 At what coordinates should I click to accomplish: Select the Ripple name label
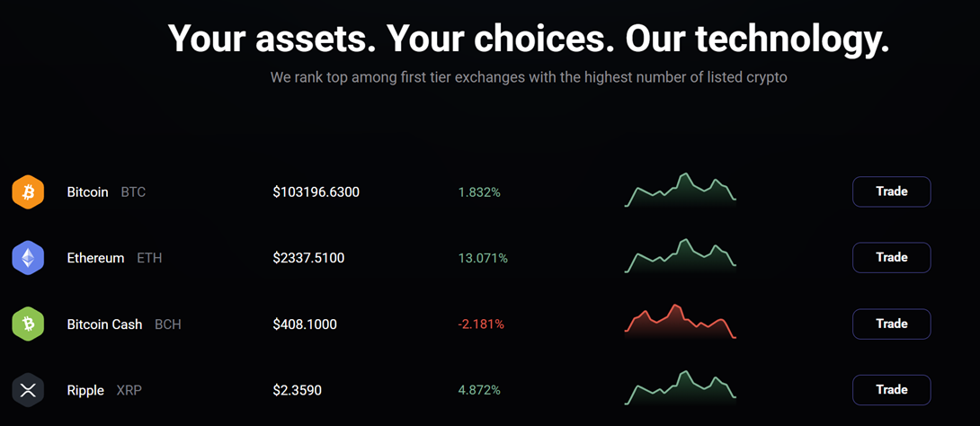[x=85, y=390]
